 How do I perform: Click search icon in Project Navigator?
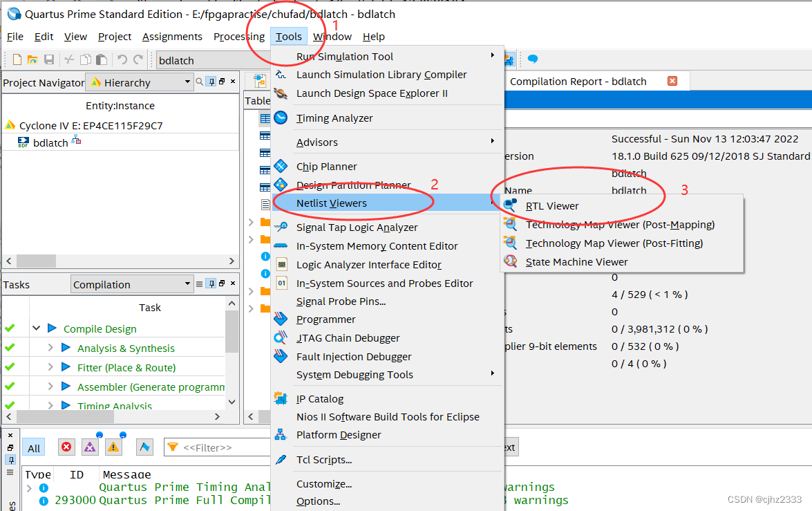200,82
